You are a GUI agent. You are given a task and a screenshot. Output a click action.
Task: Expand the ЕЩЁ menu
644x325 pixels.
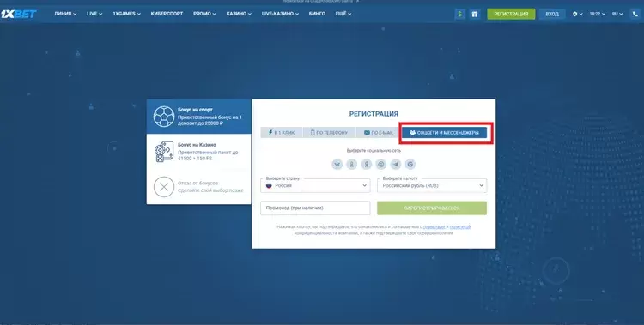point(343,14)
